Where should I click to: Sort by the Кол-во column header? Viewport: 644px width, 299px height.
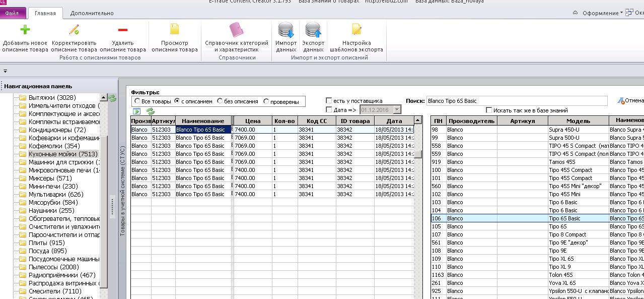point(284,121)
